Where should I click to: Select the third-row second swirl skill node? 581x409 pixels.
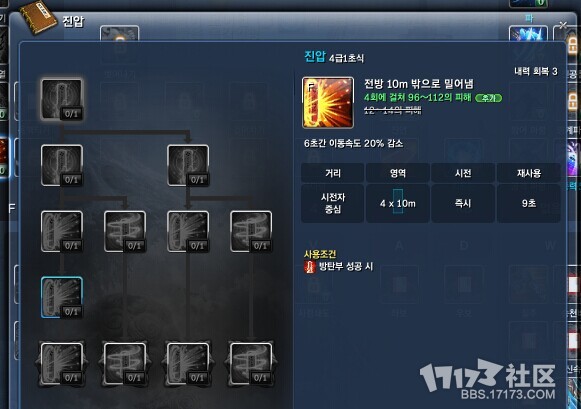(125, 232)
